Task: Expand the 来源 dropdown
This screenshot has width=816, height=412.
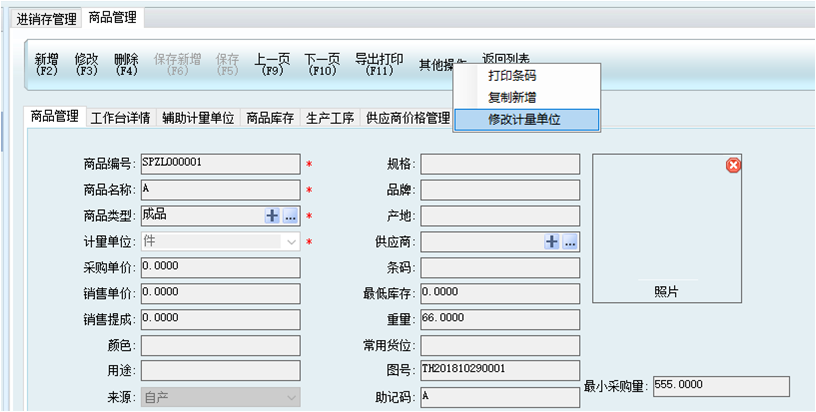Action: (291, 397)
